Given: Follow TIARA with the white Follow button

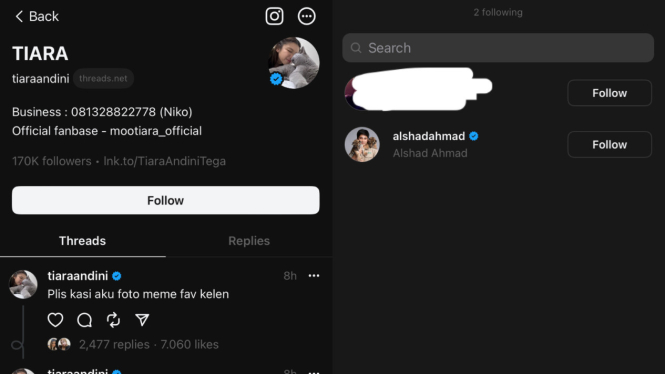Looking at the screenshot, I should point(165,200).
